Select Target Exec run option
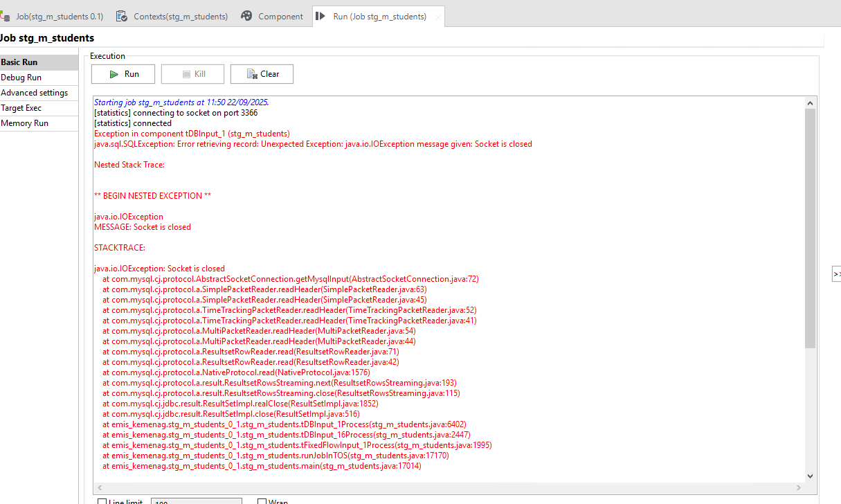The image size is (841, 504). [x=21, y=108]
